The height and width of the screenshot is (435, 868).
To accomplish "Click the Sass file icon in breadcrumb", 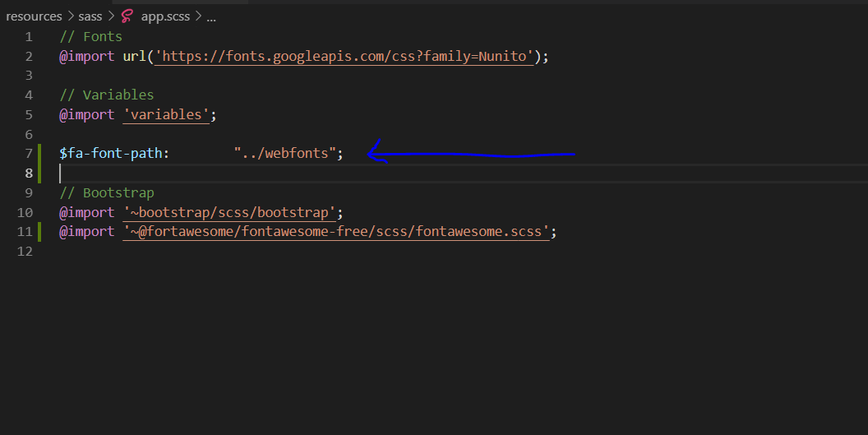I will coord(127,16).
